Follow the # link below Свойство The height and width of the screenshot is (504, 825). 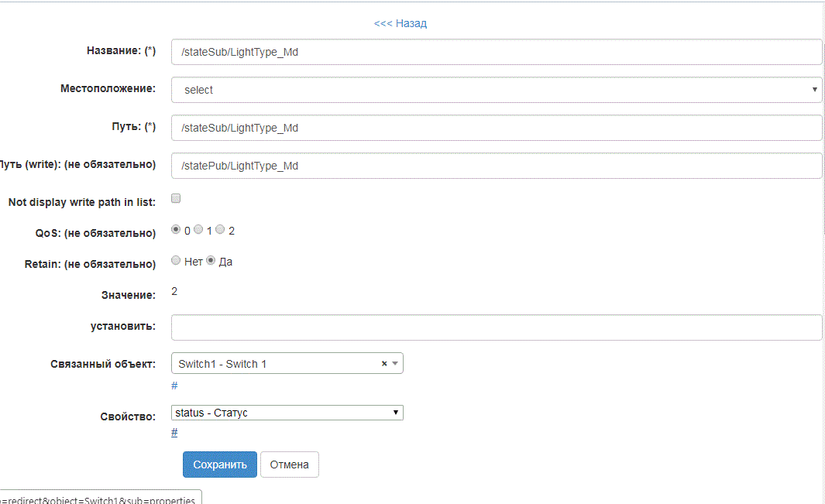pos(174,432)
